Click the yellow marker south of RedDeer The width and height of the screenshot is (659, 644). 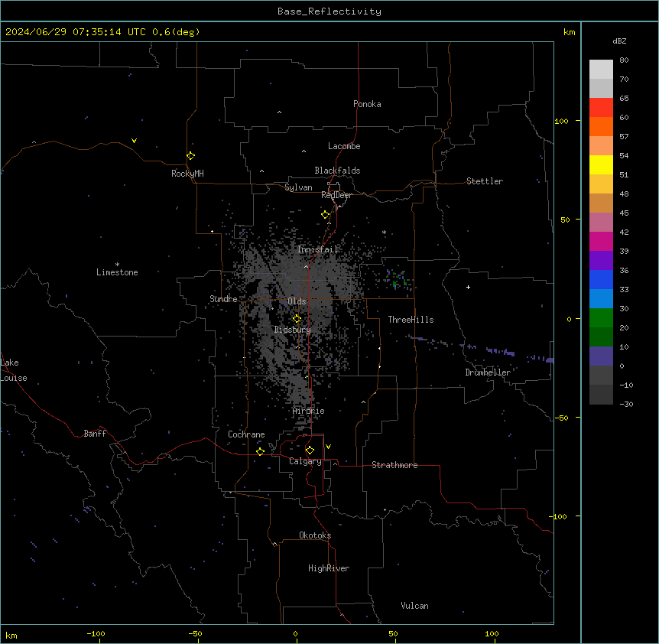tap(326, 215)
